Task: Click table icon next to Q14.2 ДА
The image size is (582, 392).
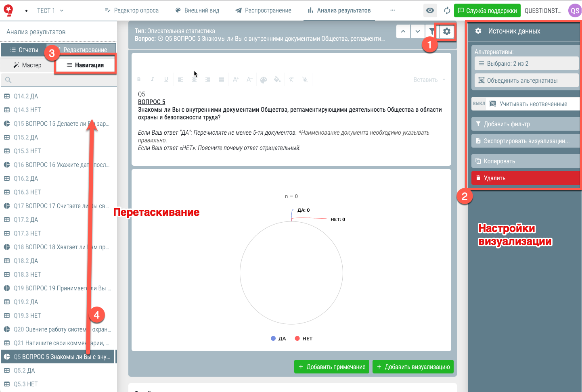Action: tap(7, 96)
